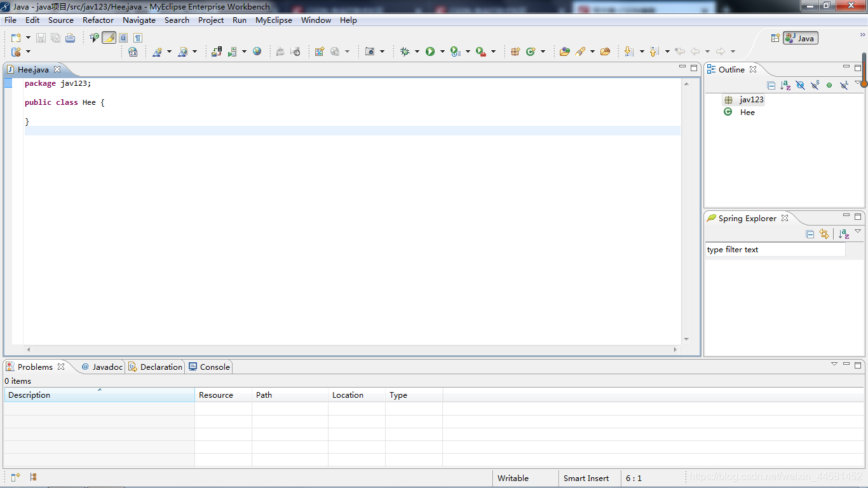Click the Run Last with profile icon

pos(456,51)
